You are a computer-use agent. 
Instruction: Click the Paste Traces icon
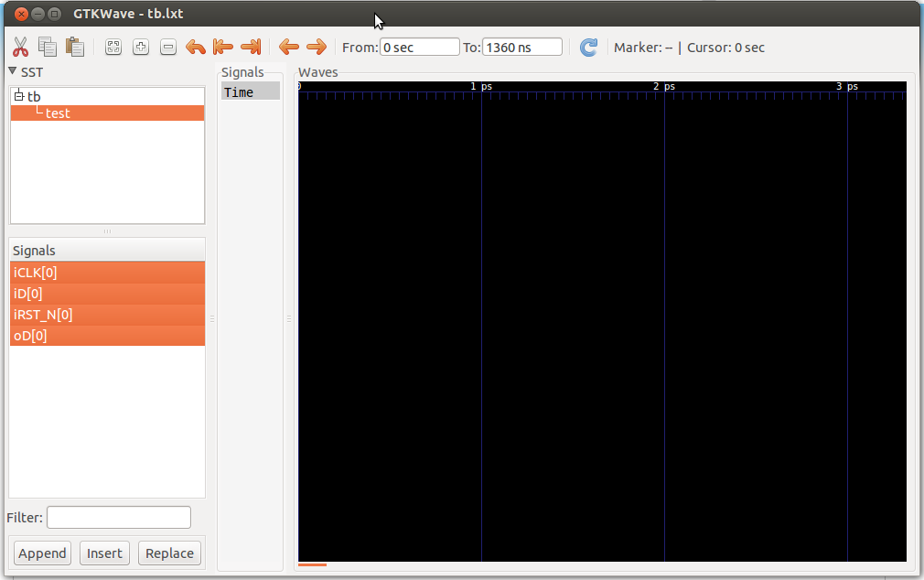point(74,46)
